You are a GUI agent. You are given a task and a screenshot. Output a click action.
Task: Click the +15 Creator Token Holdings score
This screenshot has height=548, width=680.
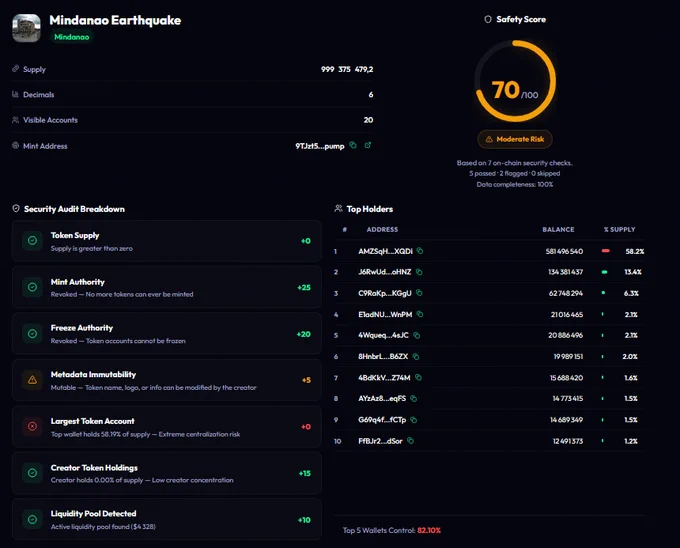pyautogui.click(x=304, y=473)
